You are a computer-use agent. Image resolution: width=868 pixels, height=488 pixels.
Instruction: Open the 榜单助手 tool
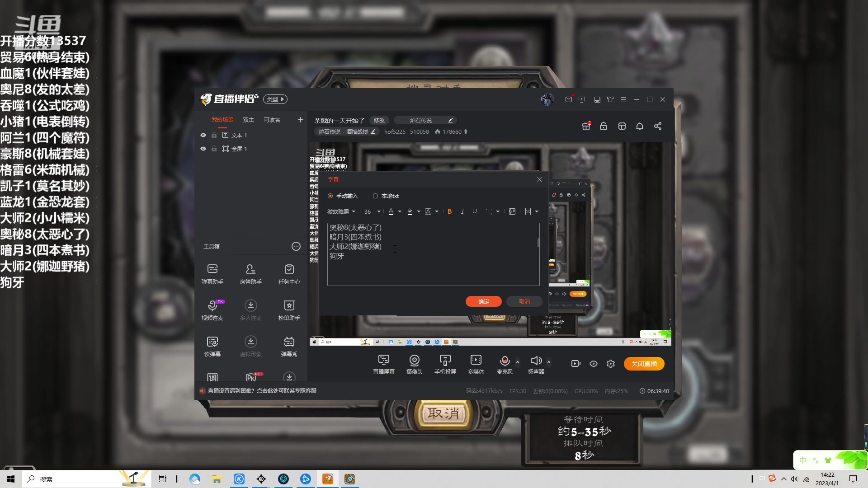pos(289,310)
